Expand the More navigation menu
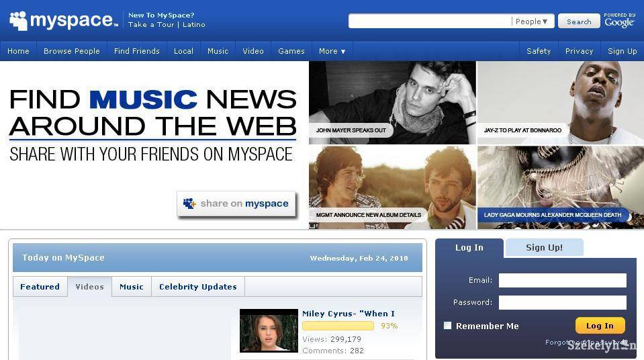This screenshot has width=644, height=360. [x=332, y=51]
